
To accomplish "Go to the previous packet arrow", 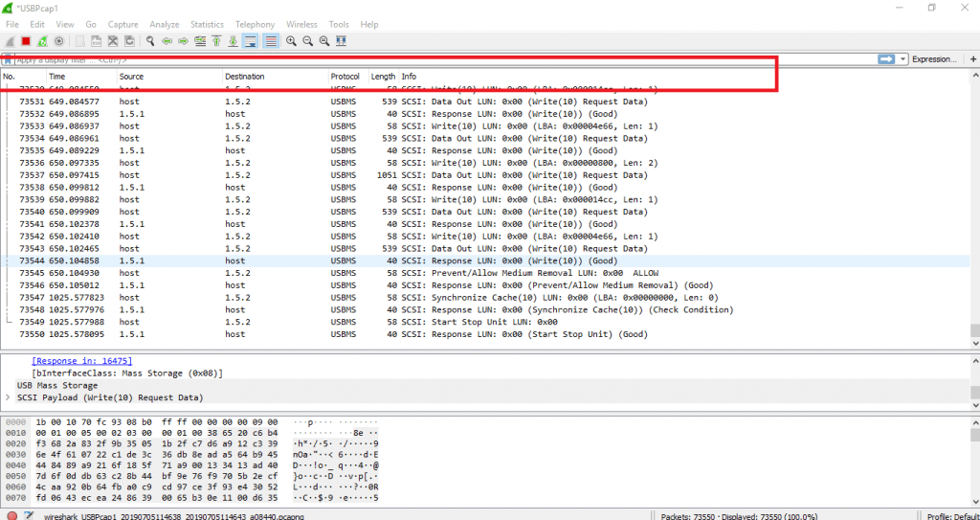I will (167, 41).
